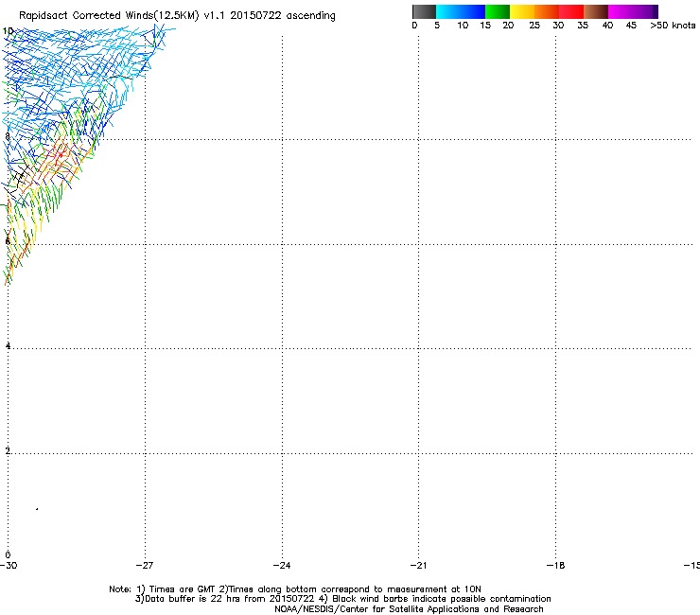Click the longitude label -24
The width and height of the screenshot is (700, 615).
coord(282,566)
